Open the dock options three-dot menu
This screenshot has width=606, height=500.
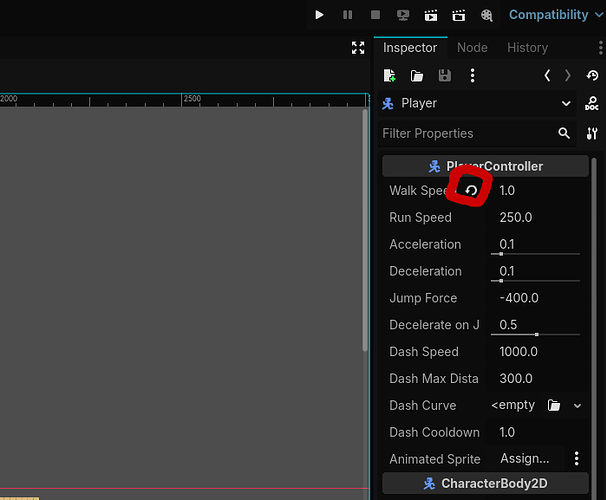(x=600, y=48)
